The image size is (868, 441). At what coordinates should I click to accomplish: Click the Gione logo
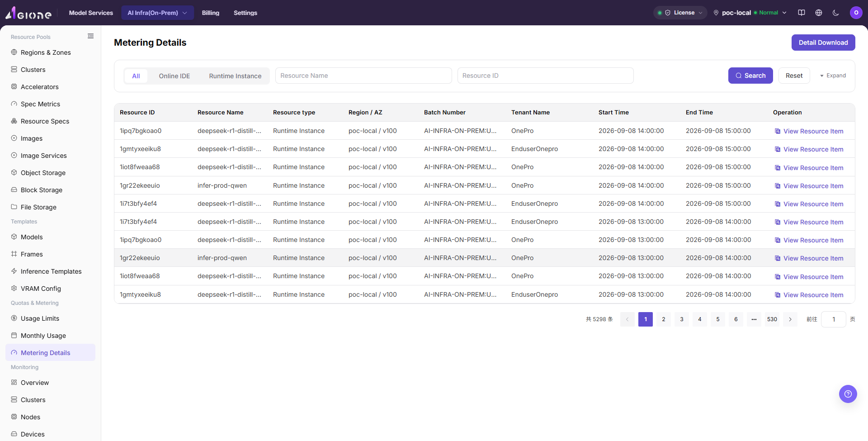click(28, 13)
